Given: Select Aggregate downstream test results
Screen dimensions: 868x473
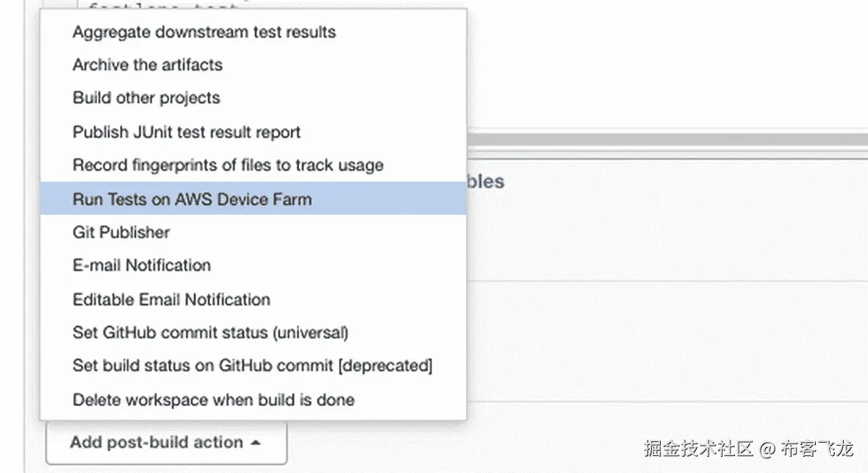Looking at the screenshot, I should coord(204,32).
